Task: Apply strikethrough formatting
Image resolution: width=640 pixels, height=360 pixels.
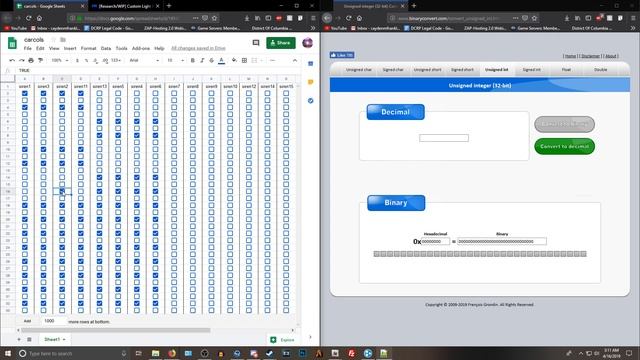Action: 211,60
